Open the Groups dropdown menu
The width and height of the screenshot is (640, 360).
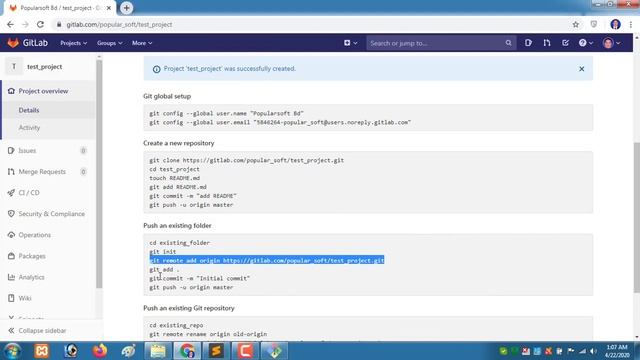pyautogui.click(x=109, y=43)
